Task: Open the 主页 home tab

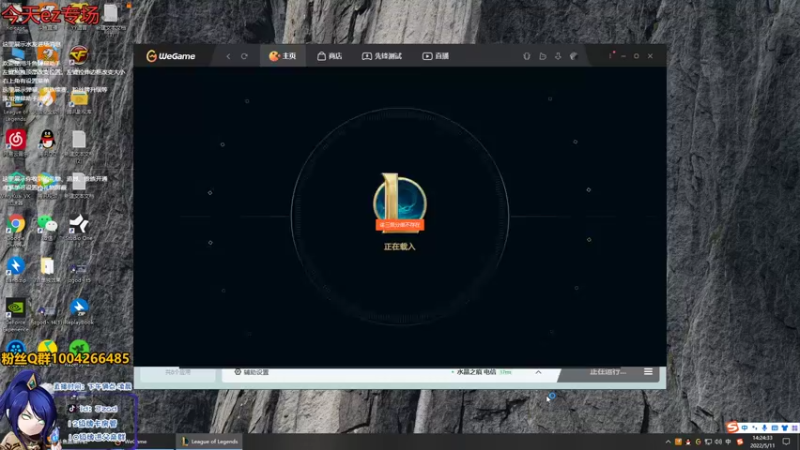Action: click(x=283, y=56)
